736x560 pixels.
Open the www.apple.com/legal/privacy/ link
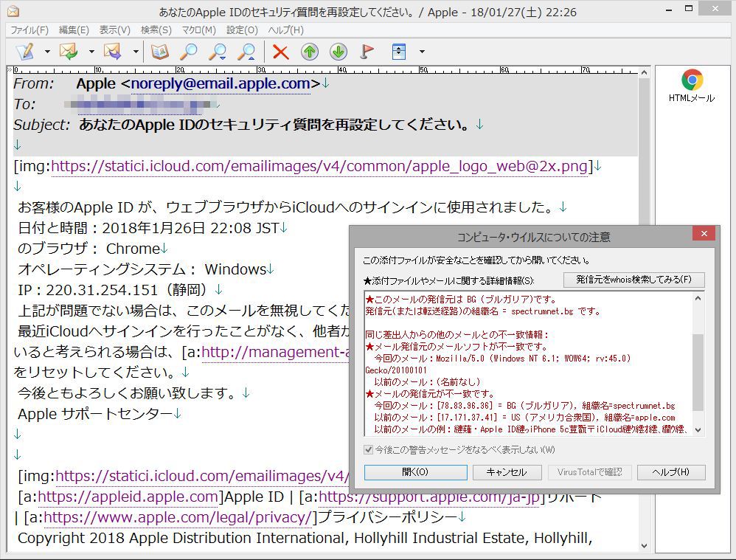click(178, 517)
